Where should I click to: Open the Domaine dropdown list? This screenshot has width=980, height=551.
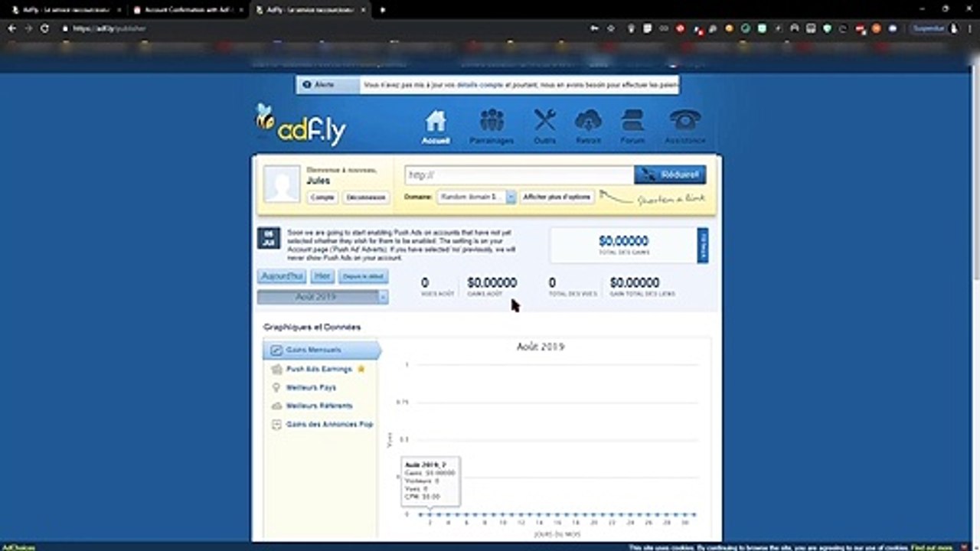pos(476,197)
